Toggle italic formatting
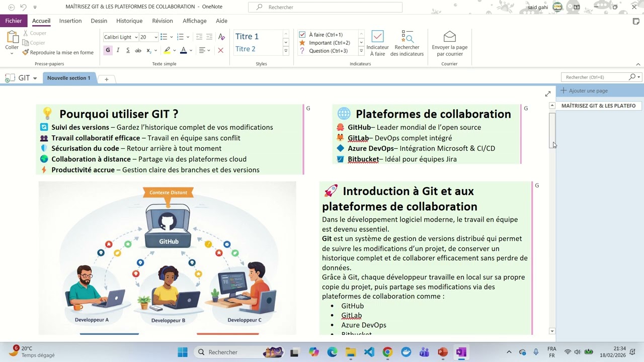This screenshot has width=644, height=362. [118, 50]
